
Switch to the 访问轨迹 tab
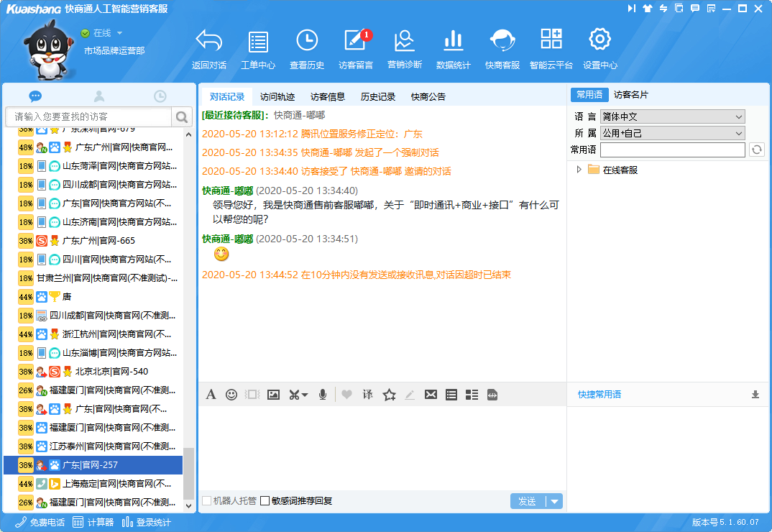(277, 96)
